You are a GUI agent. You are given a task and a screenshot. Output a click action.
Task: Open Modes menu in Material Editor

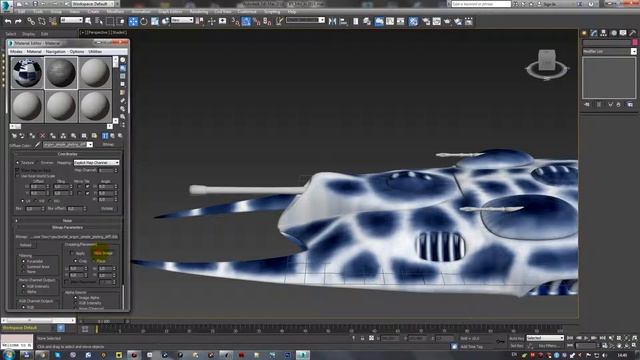coord(16,52)
